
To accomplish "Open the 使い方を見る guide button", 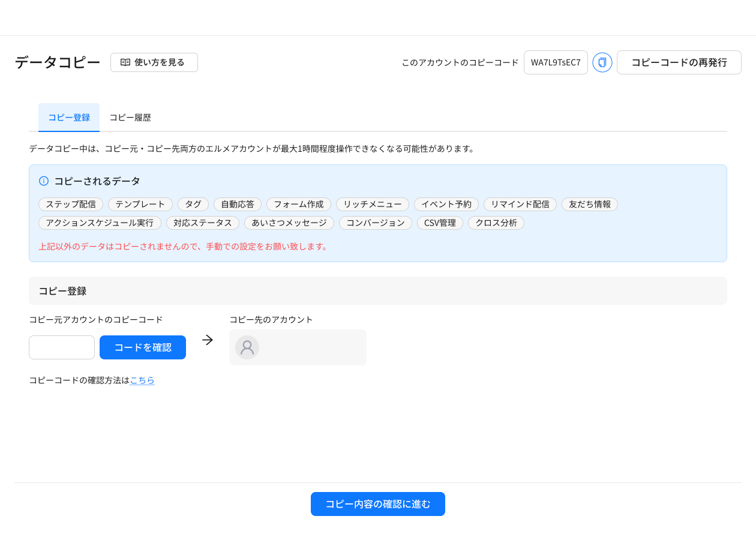I will point(154,62).
